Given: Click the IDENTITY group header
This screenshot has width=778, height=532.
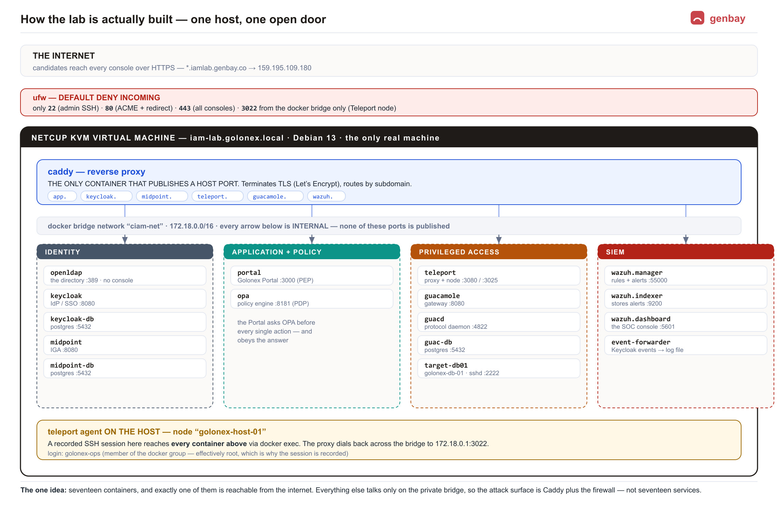Looking at the screenshot, I should [x=125, y=252].
